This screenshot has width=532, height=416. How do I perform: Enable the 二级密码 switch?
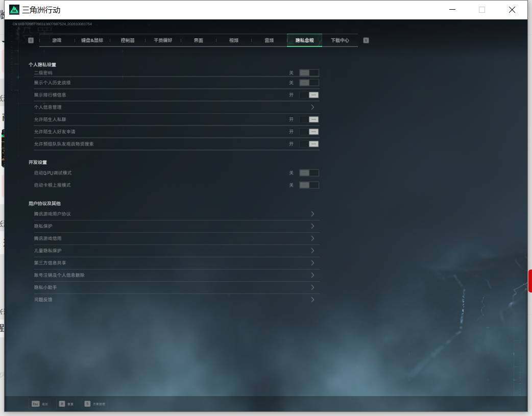coord(309,72)
